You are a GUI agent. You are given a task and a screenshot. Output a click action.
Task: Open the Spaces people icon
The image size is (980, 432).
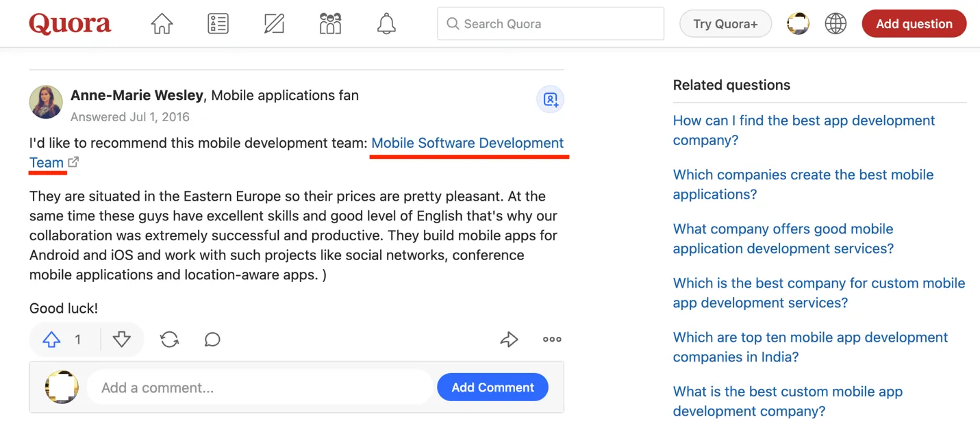pyautogui.click(x=330, y=24)
